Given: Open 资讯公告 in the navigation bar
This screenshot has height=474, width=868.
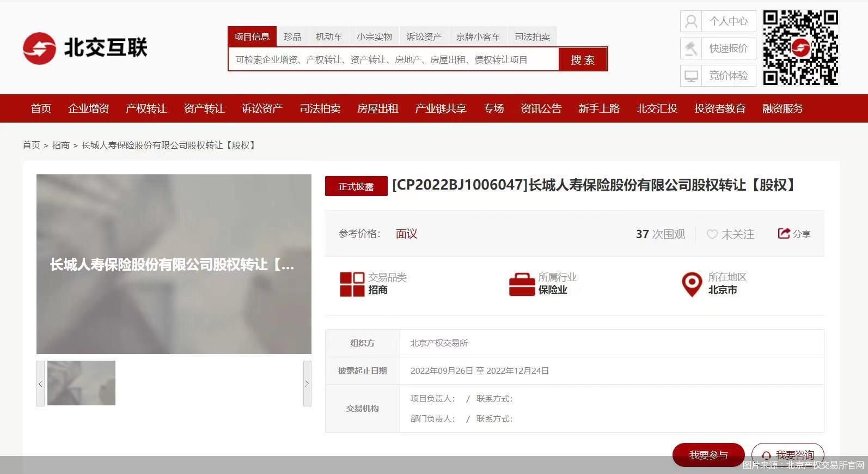Looking at the screenshot, I should [541, 108].
